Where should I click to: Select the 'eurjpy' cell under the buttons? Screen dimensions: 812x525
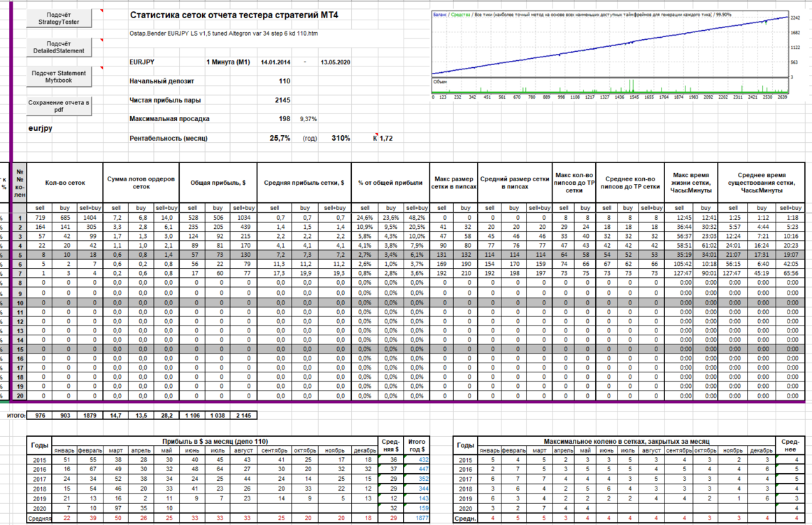[x=40, y=128]
